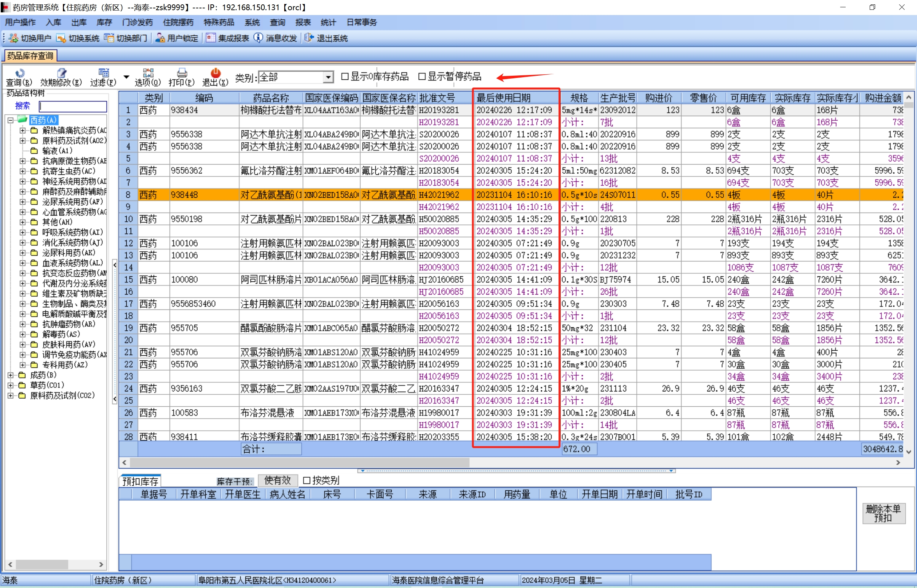917x588 pixels.
Task: Click the 选项(O) options icon
Action: point(148,73)
